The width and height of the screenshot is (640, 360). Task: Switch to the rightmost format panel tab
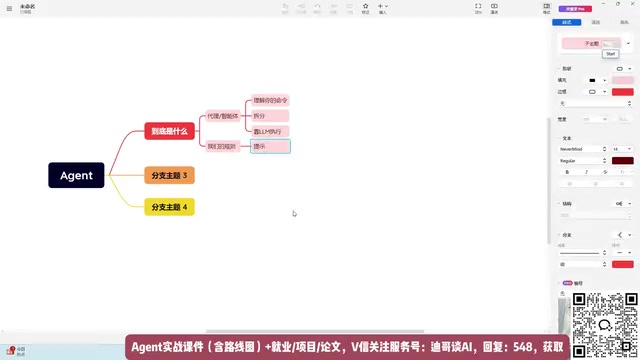[x=624, y=22]
